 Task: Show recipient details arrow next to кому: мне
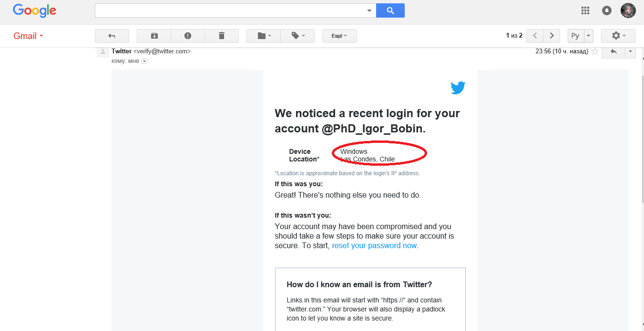pyautogui.click(x=144, y=61)
